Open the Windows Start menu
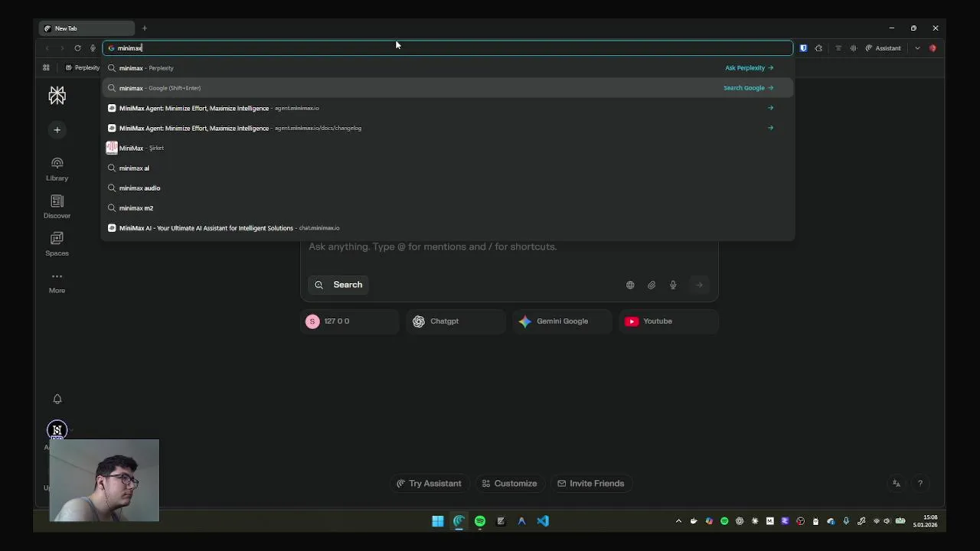 coord(438,521)
